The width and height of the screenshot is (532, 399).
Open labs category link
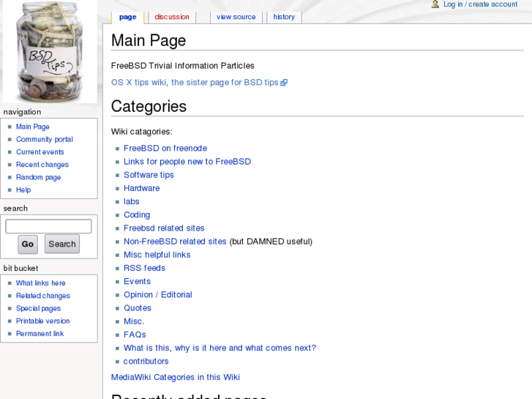(x=131, y=201)
